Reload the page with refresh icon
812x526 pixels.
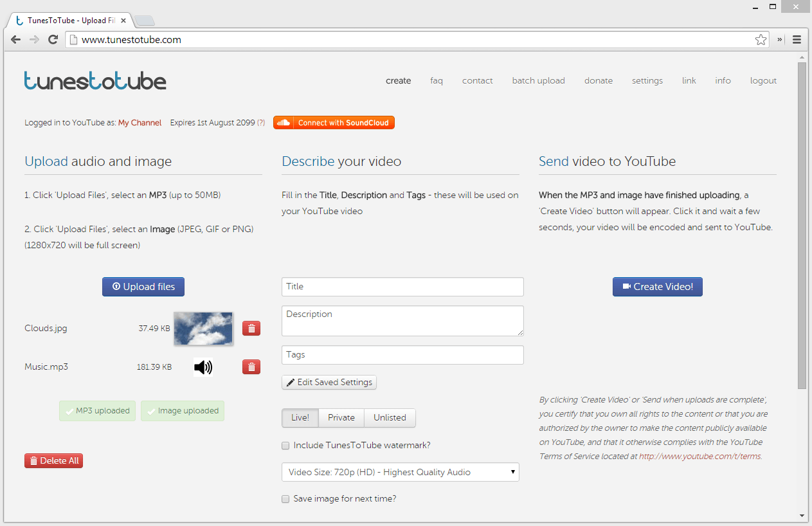click(53, 40)
